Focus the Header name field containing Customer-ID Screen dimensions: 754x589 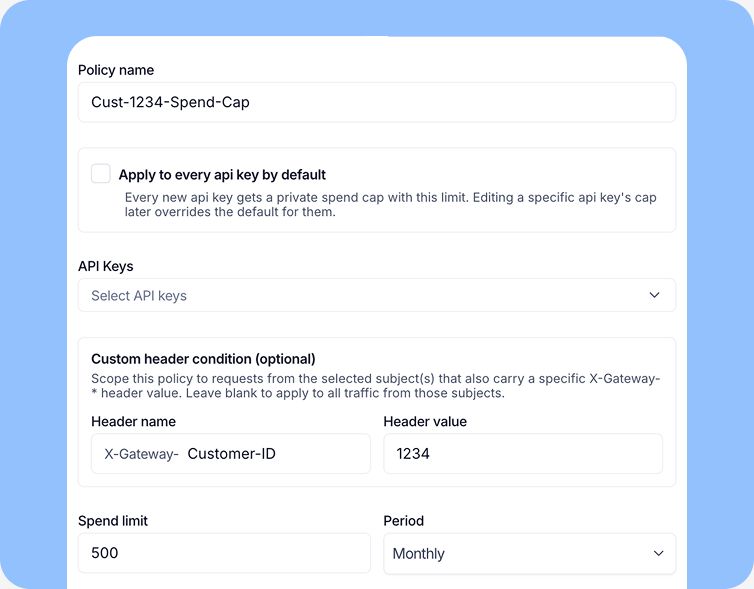pyautogui.click(x=231, y=453)
